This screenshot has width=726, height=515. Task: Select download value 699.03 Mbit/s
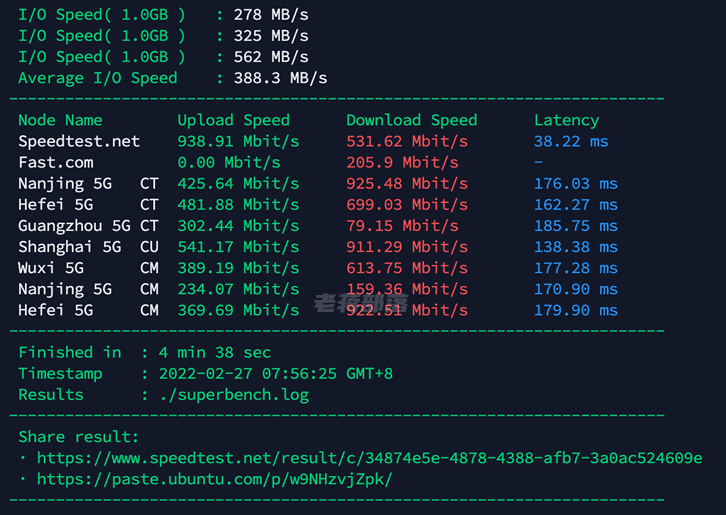[x=407, y=205]
